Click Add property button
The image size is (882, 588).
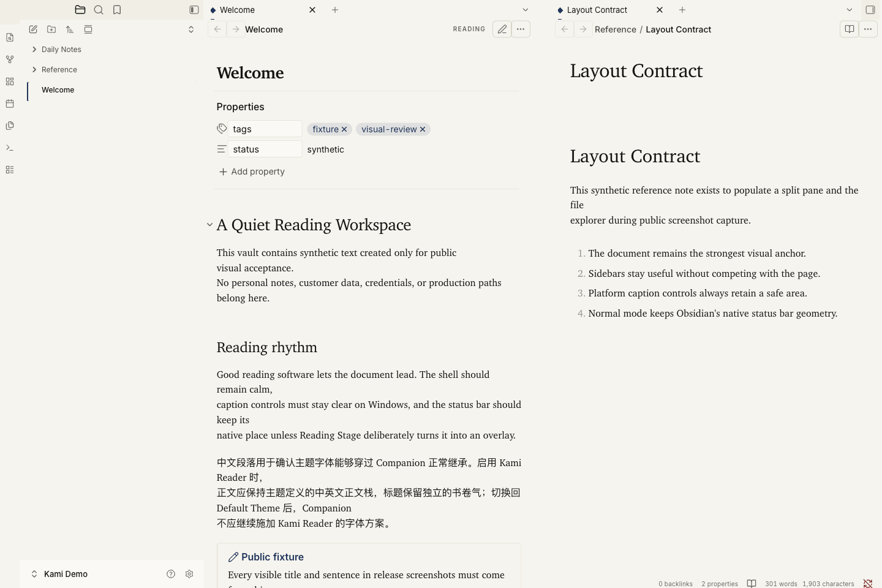252,171
